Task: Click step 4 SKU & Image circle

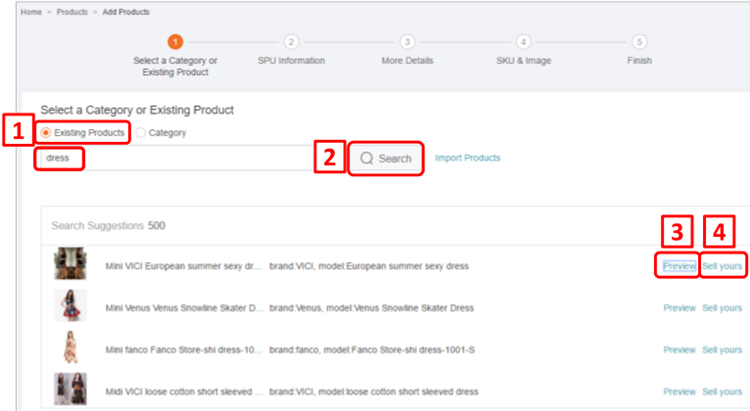Action: click(523, 41)
